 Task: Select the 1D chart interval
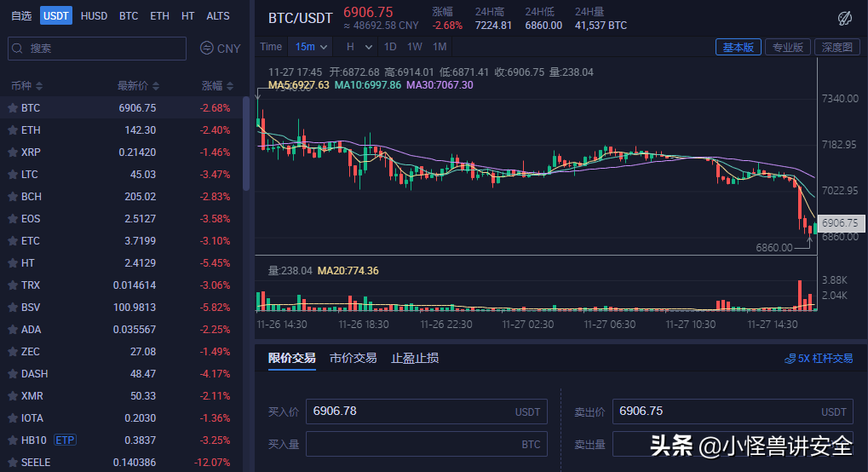point(390,47)
